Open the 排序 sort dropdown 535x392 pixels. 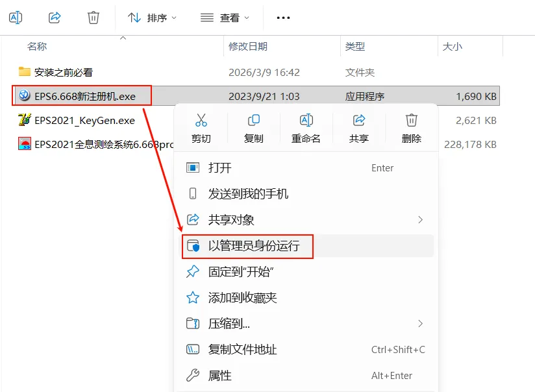(152, 18)
